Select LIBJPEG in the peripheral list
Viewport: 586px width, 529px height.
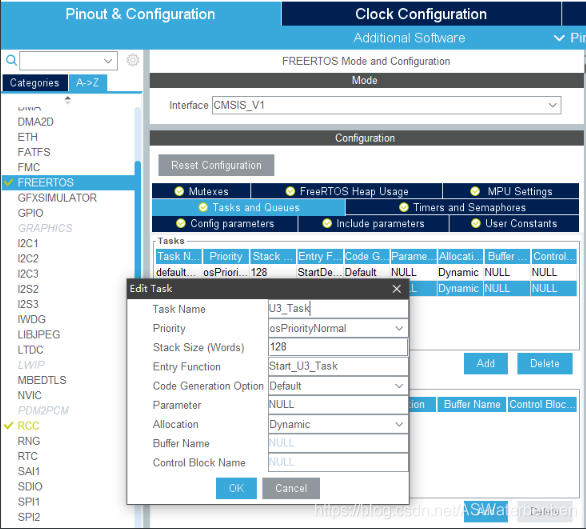click(38, 335)
